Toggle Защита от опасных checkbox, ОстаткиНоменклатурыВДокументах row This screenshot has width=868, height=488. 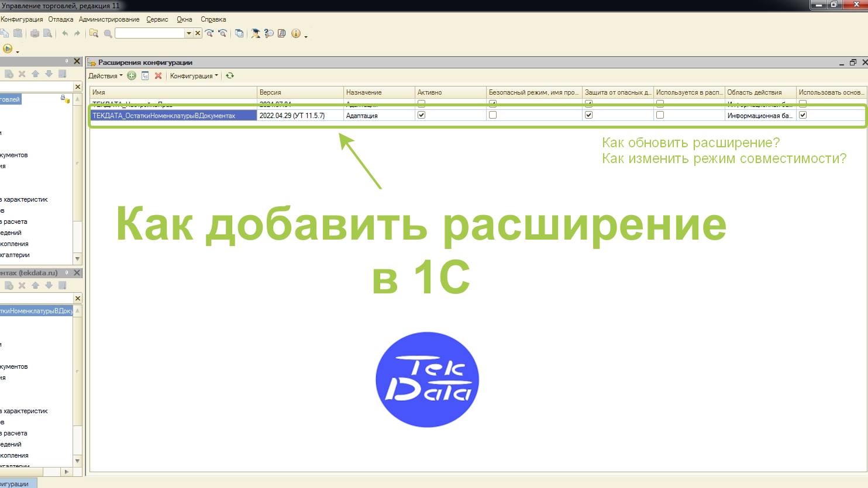[x=588, y=115]
